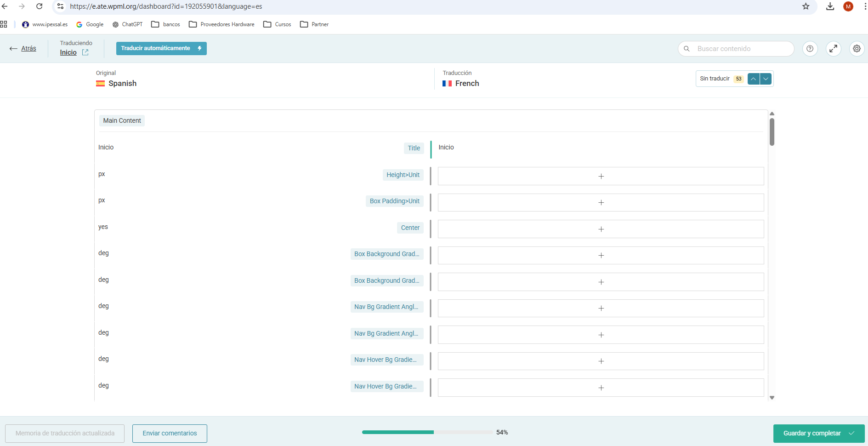868x446 pixels.
Task: Click the scrollbar up arrow
Action: (x=772, y=113)
